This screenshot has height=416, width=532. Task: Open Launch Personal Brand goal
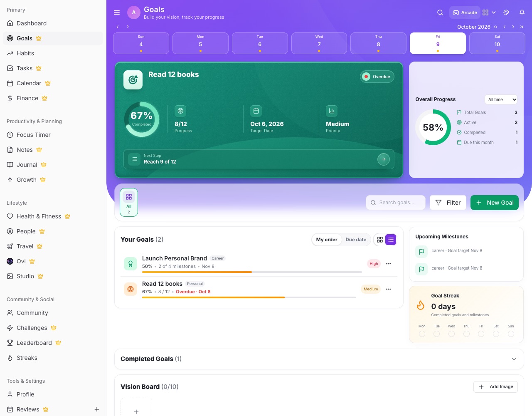(x=175, y=258)
